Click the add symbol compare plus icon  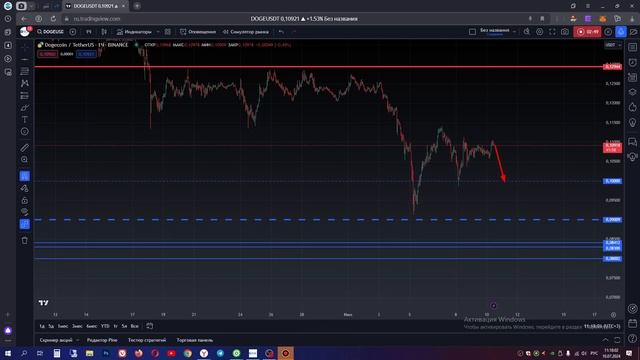tap(73, 32)
